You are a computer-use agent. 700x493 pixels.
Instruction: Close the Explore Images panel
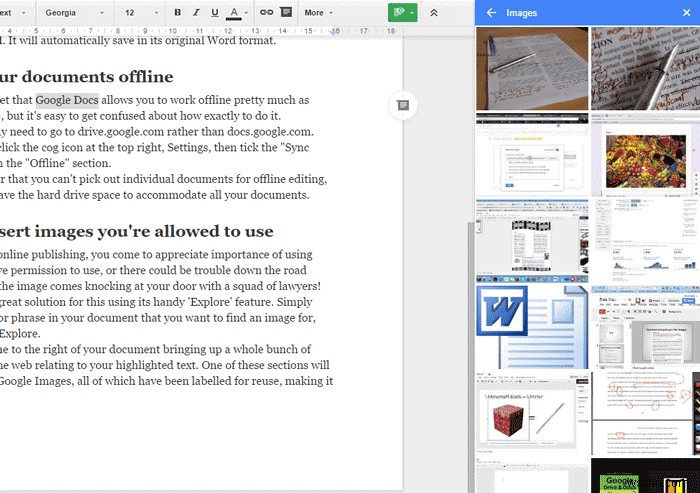(686, 13)
